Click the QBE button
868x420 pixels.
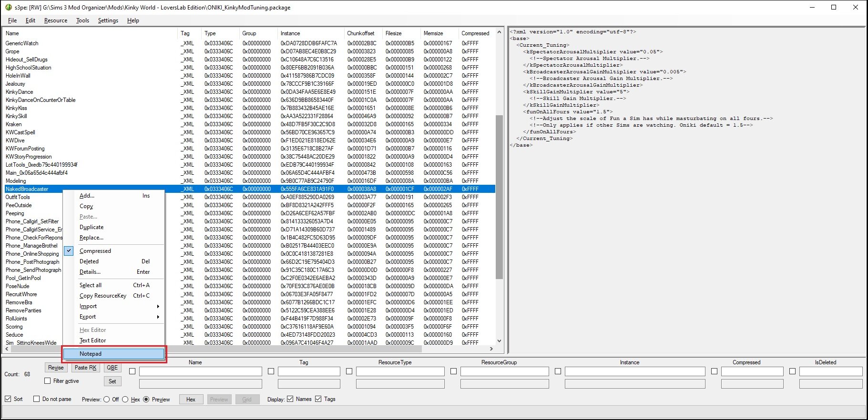pos(112,368)
